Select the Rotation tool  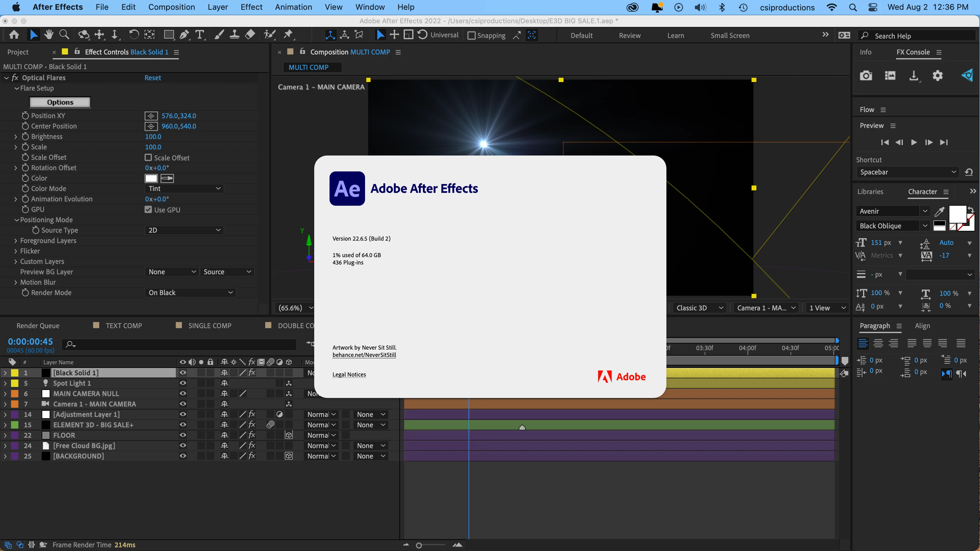(133, 35)
